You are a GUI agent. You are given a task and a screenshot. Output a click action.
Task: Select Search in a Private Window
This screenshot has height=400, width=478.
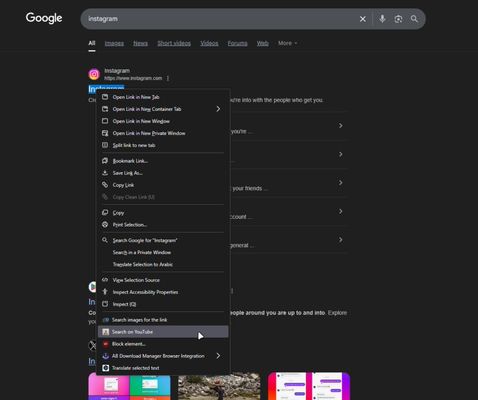pos(163,252)
